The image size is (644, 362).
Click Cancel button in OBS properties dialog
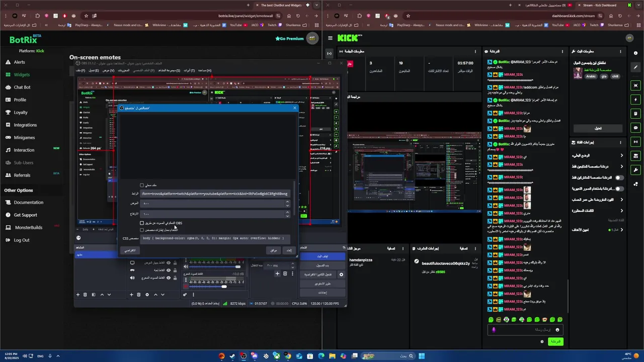point(289,250)
